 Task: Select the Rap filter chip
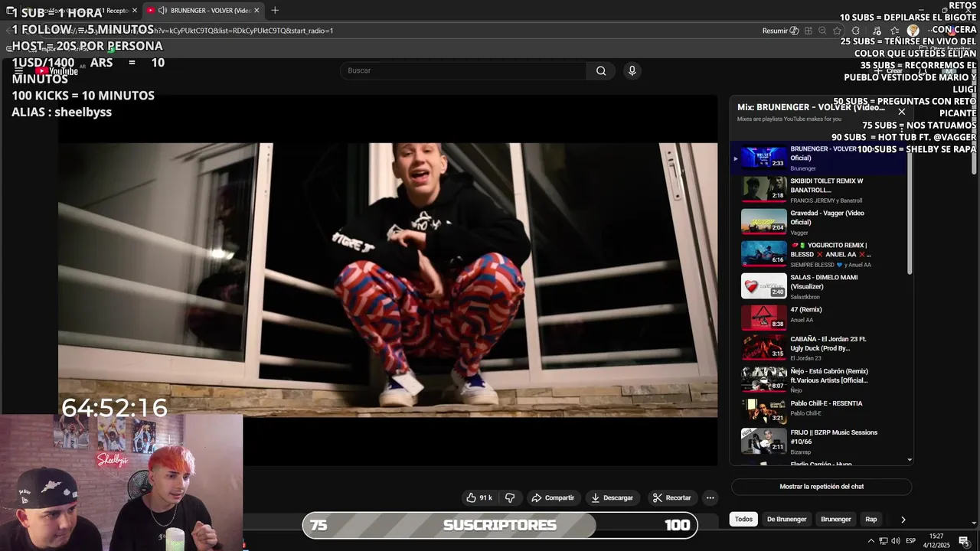[871, 519]
